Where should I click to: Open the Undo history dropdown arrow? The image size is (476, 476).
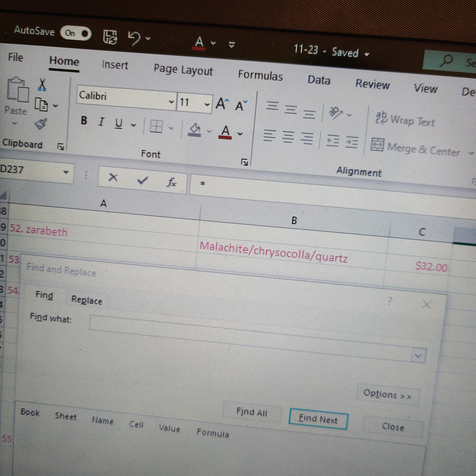click(148, 38)
